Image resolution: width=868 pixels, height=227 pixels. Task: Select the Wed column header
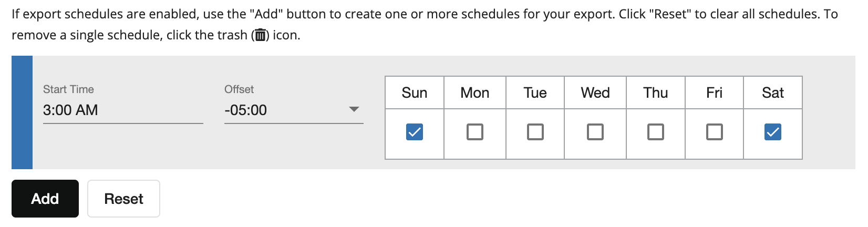pyautogui.click(x=595, y=93)
